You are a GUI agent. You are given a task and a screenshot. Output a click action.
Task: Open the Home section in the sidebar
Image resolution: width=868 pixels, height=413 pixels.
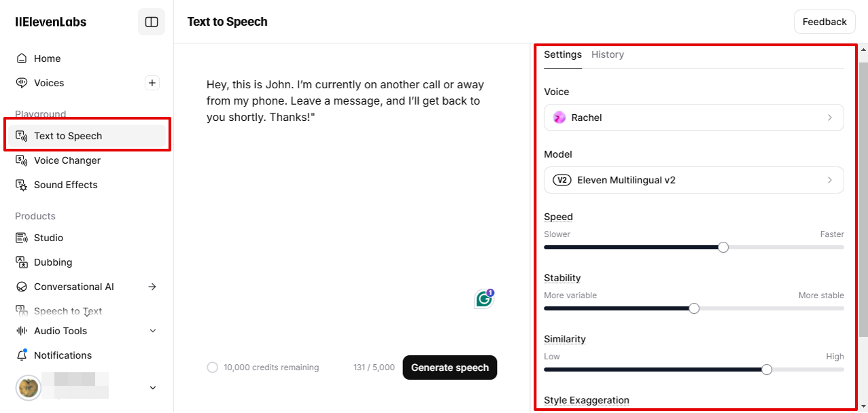(46, 58)
